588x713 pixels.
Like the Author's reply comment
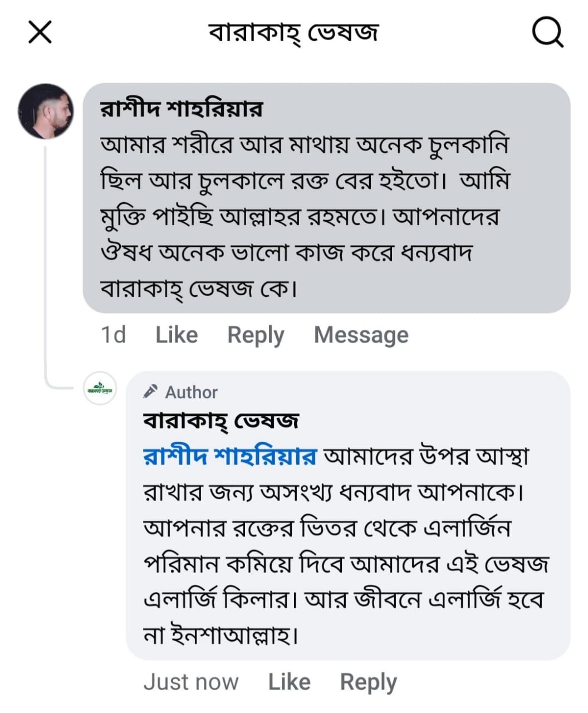tap(289, 682)
